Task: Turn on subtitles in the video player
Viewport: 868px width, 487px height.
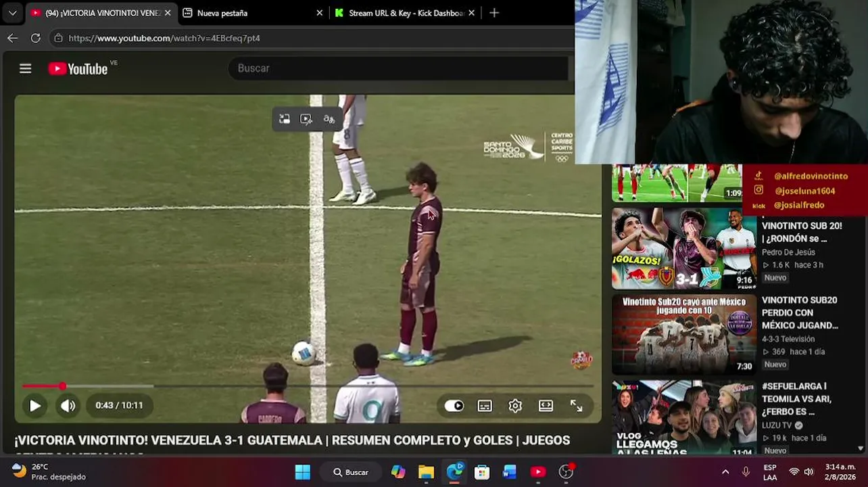Action: (x=485, y=406)
